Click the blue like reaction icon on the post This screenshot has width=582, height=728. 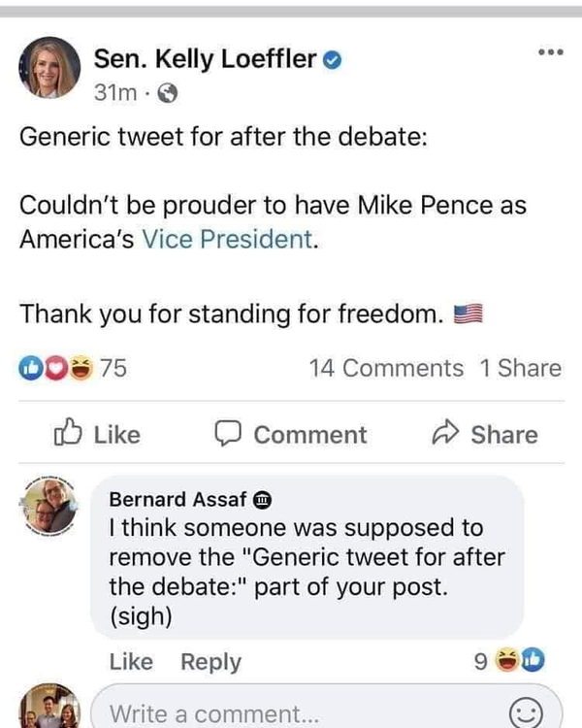pyautogui.click(x=30, y=368)
